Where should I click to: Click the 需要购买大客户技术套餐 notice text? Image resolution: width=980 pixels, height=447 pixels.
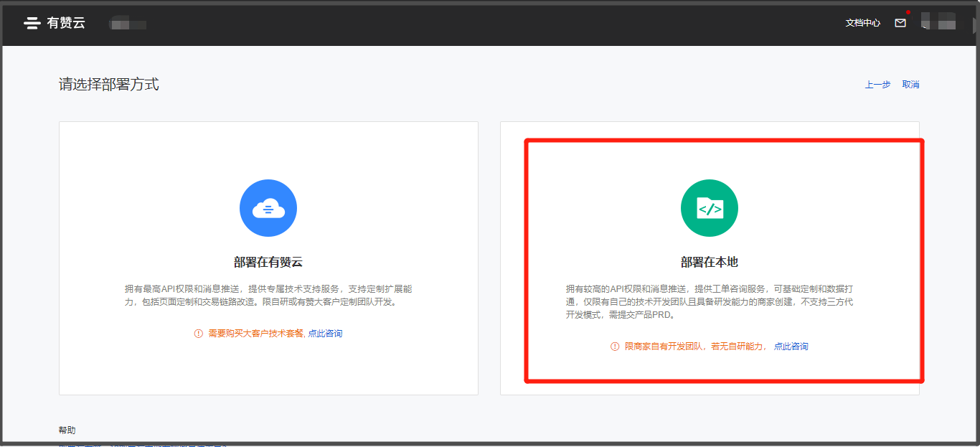255,334
